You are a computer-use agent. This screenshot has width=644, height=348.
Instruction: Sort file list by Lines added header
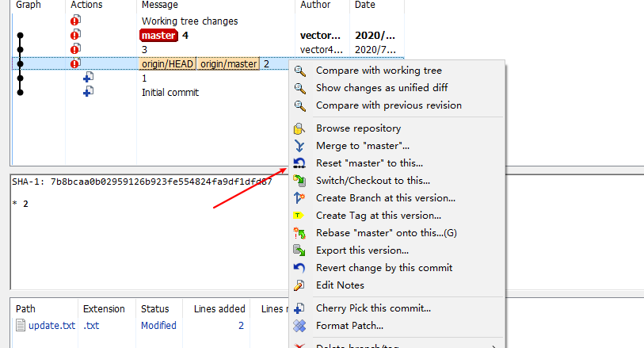pyautogui.click(x=219, y=309)
